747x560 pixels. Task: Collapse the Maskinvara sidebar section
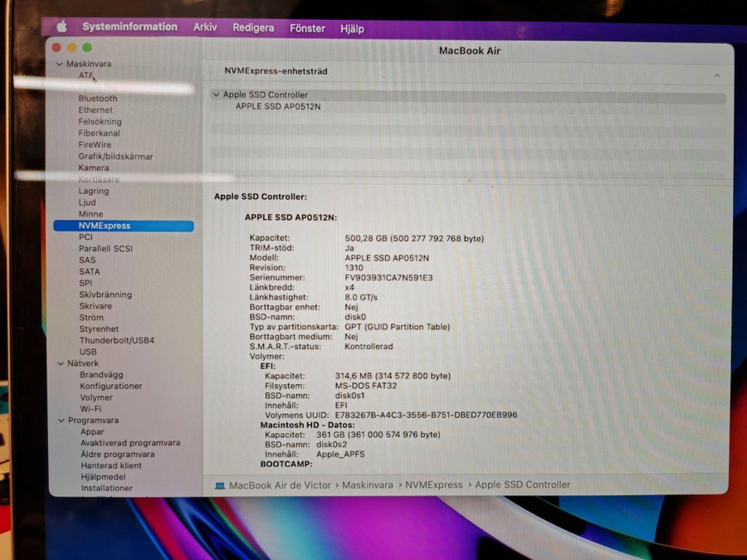tap(59, 64)
